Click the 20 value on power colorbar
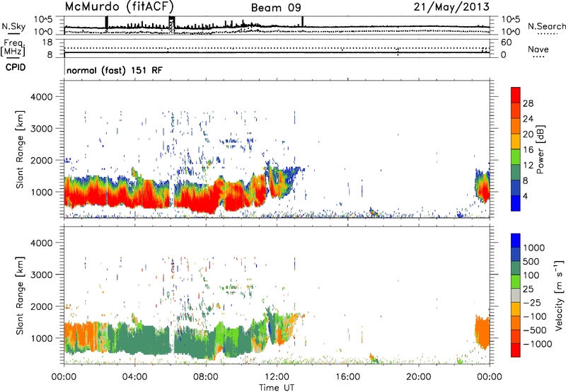 (528, 134)
